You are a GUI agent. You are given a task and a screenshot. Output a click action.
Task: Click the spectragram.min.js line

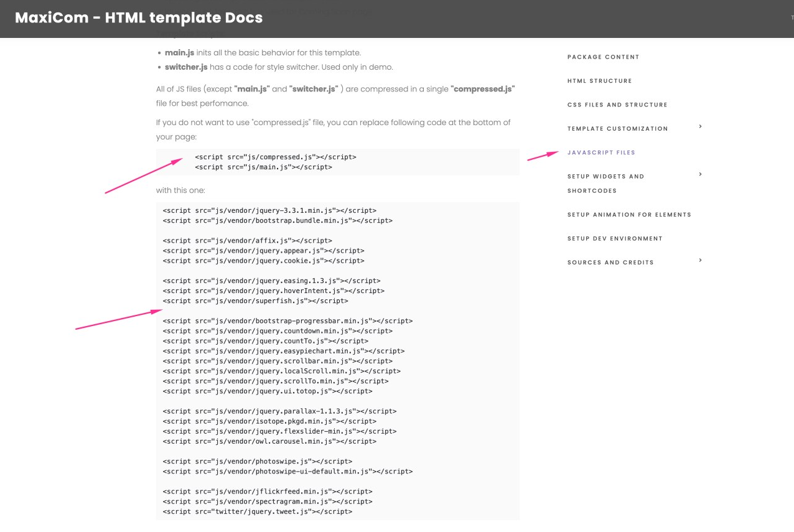268,502
